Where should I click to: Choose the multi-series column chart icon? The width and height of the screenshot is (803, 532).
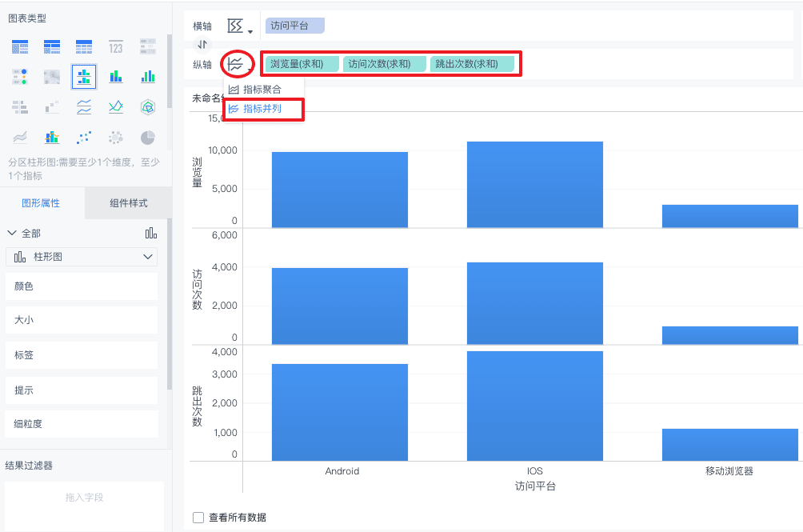[147, 77]
